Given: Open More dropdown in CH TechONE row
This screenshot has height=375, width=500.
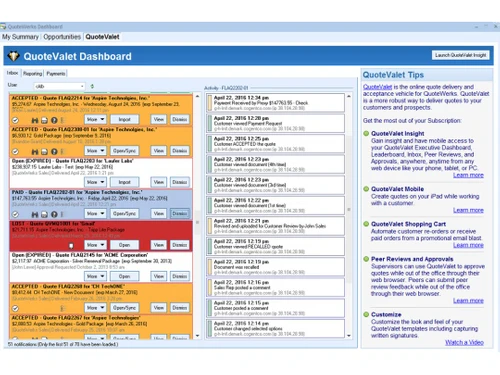Looking at the screenshot, I should [x=95, y=308].
